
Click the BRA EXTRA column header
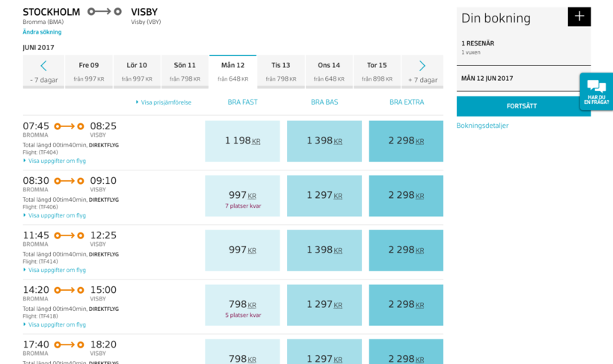point(407,102)
